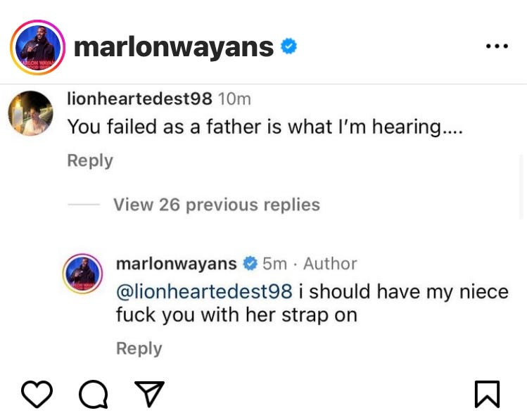Screen dimensions: 527x420
Task: Open marlonwayans story from the header profile picture
Action: click(37, 47)
